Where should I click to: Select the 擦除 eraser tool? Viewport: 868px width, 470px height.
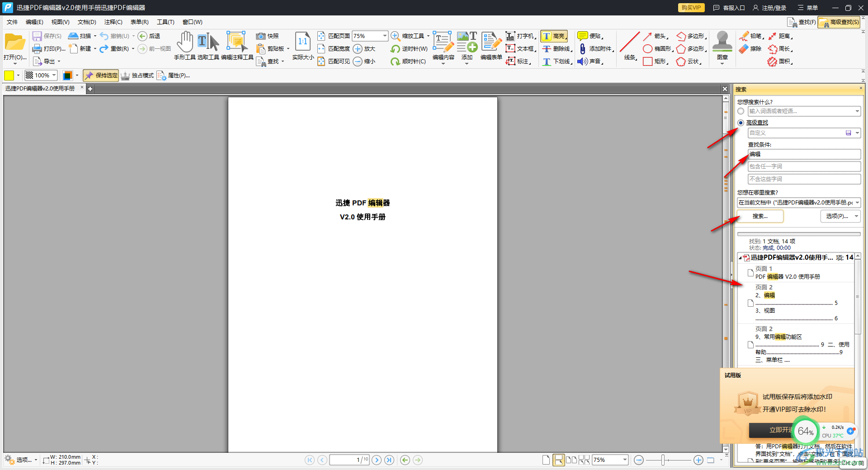pos(750,49)
